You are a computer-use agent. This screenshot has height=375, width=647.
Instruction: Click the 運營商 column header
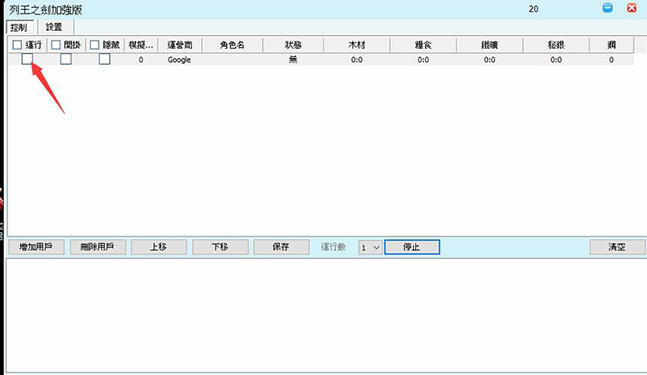[180, 45]
